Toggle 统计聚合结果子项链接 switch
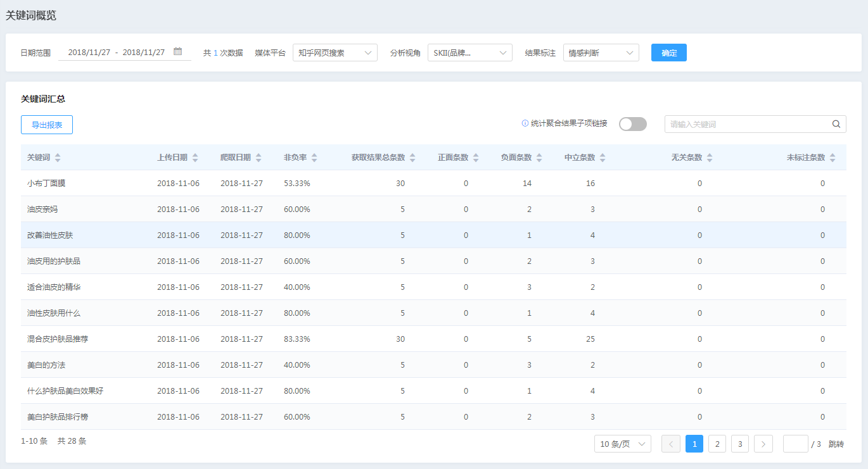This screenshot has width=868, height=469. 633,124
